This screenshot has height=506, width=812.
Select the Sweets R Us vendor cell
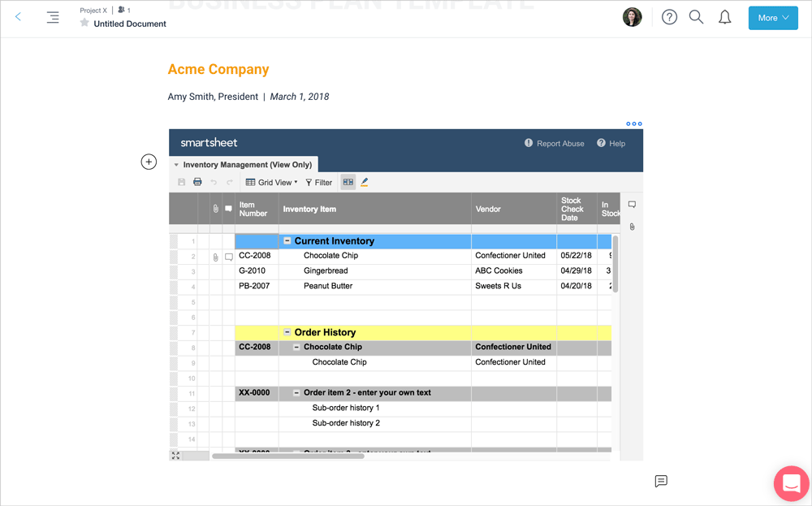[x=514, y=286]
